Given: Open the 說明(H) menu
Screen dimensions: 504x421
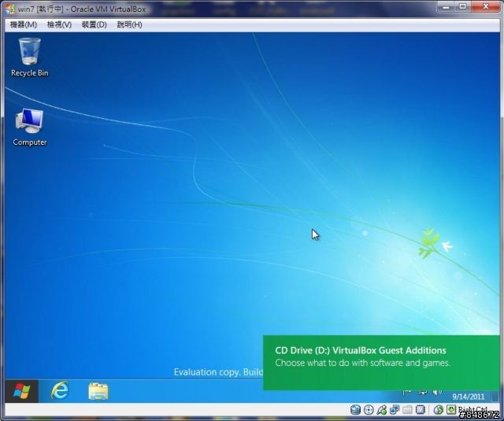Looking at the screenshot, I should [129, 24].
